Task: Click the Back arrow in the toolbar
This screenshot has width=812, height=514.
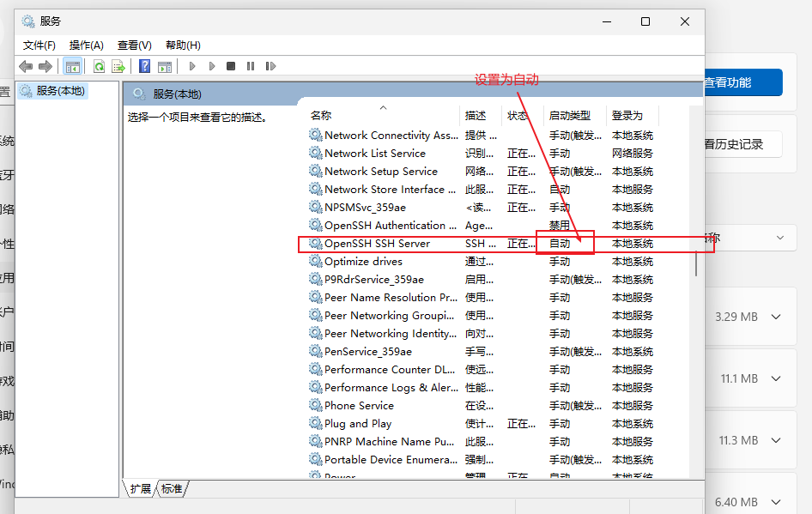Action: (26, 66)
